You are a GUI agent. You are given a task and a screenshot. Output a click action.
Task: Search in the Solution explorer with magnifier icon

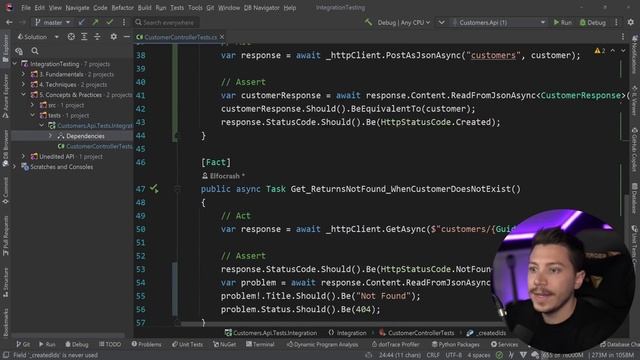tap(35, 51)
